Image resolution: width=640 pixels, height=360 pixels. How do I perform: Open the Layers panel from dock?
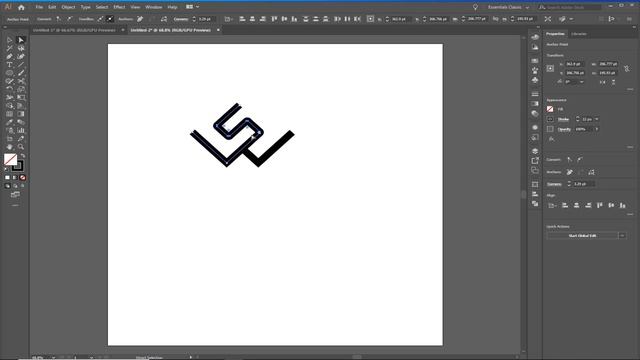[535, 151]
